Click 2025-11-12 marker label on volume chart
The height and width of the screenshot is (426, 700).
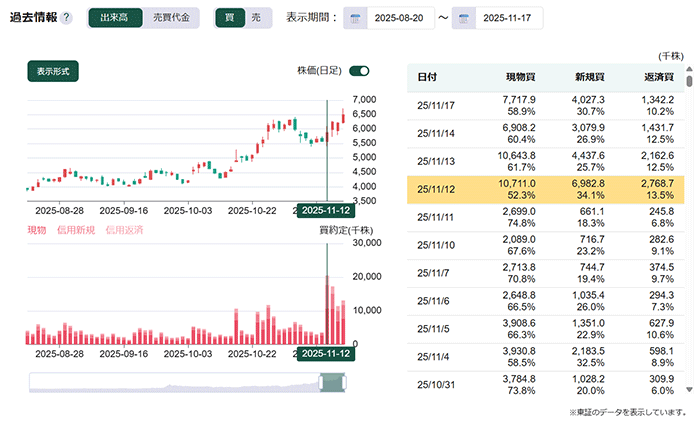point(326,354)
